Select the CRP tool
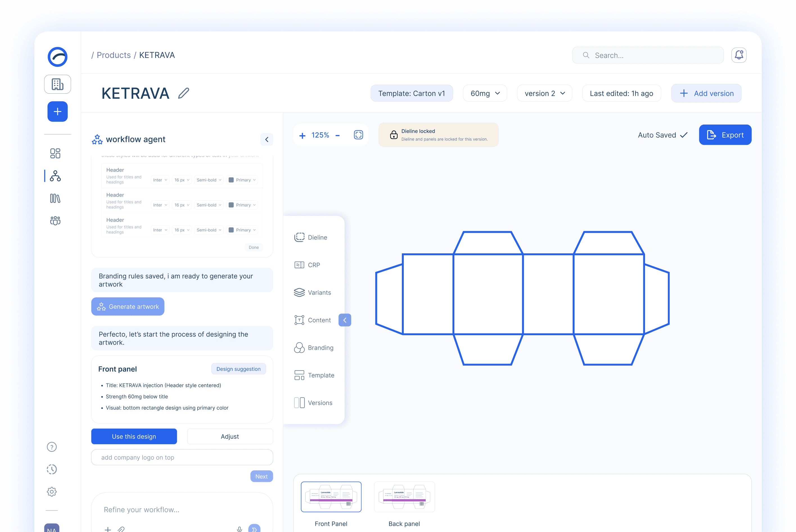Image resolution: width=796 pixels, height=532 pixels. 307,265
